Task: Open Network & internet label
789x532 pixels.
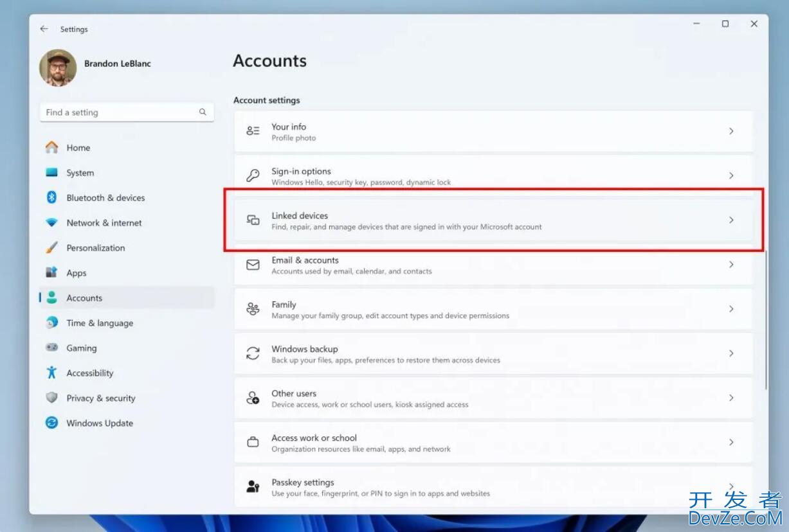Action: (104, 223)
